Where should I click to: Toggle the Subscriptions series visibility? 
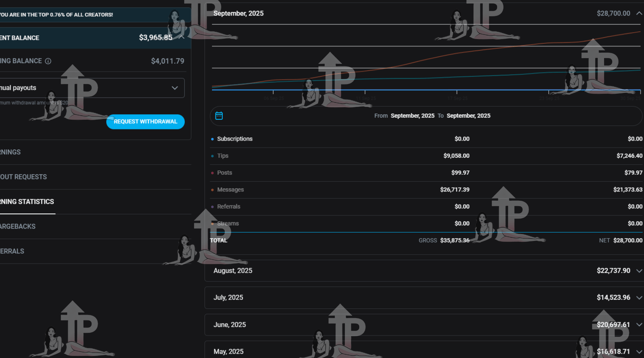click(212, 139)
